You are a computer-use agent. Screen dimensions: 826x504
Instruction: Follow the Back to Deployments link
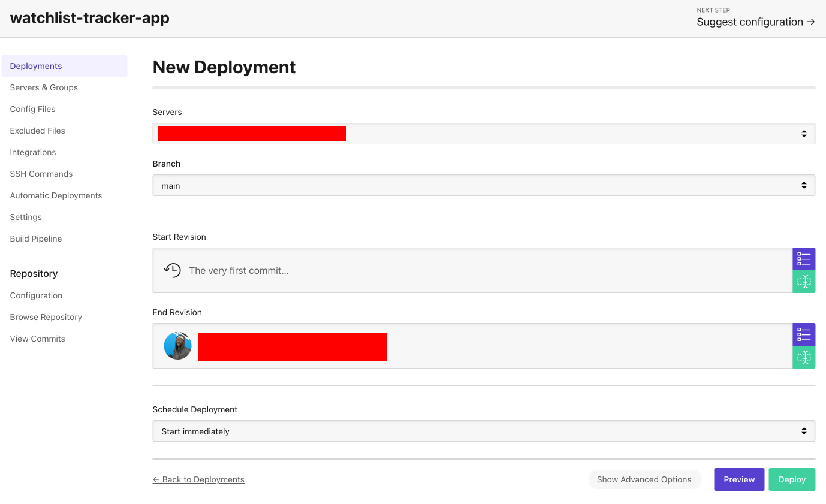coord(198,479)
